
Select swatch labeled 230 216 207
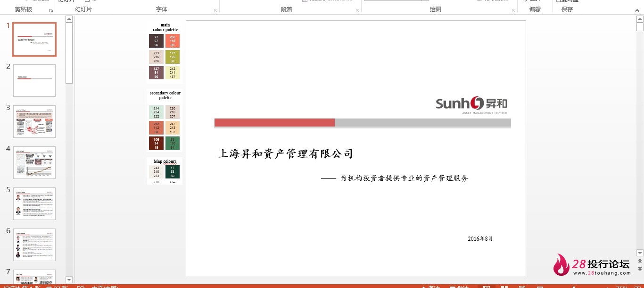point(173,112)
